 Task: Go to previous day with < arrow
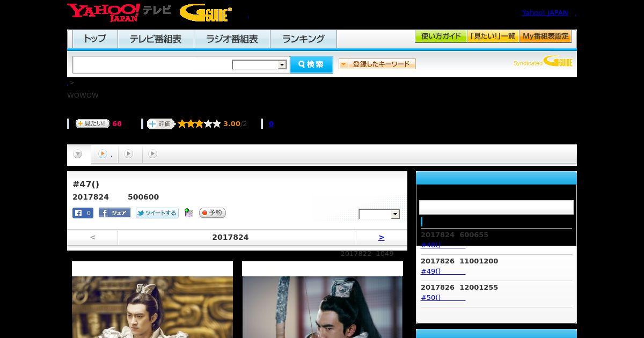(x=93, y=237)
